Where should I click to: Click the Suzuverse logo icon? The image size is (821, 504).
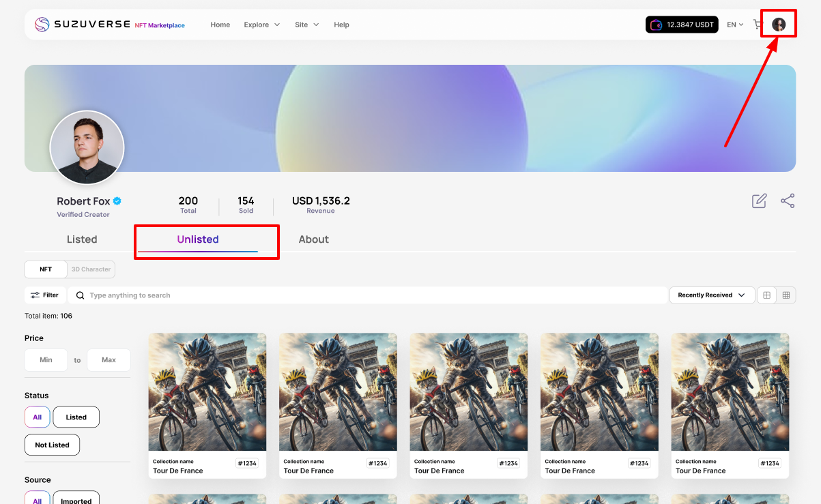pos(42,25)
